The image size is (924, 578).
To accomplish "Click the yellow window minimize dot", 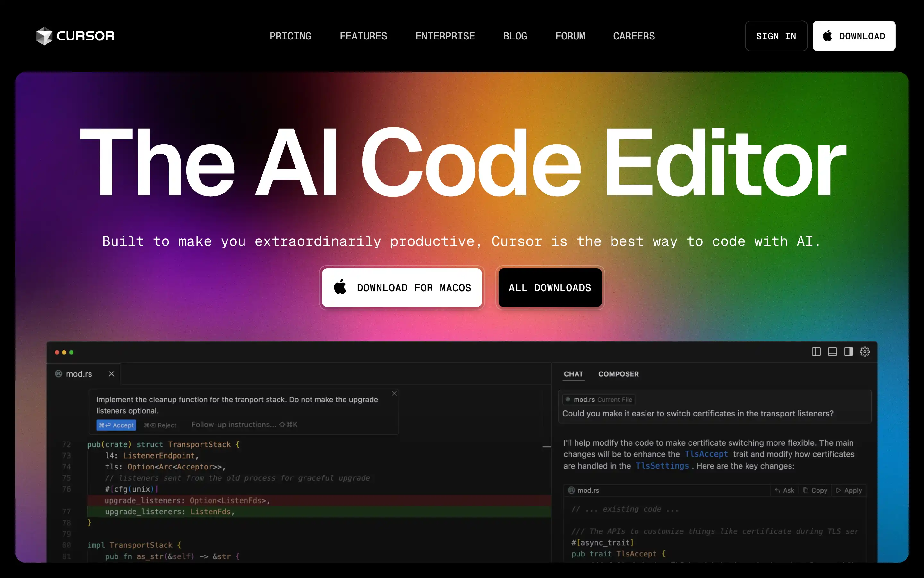I will (x=64, y=352).
